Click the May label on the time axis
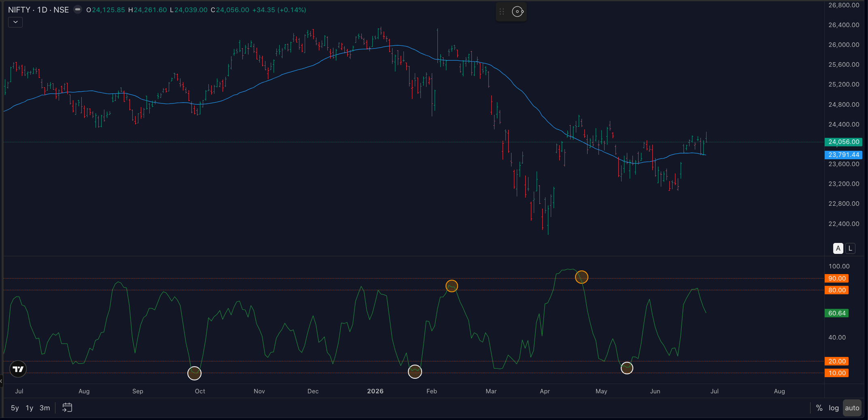This screenshot has height=420, width=868. click(601, 391)
